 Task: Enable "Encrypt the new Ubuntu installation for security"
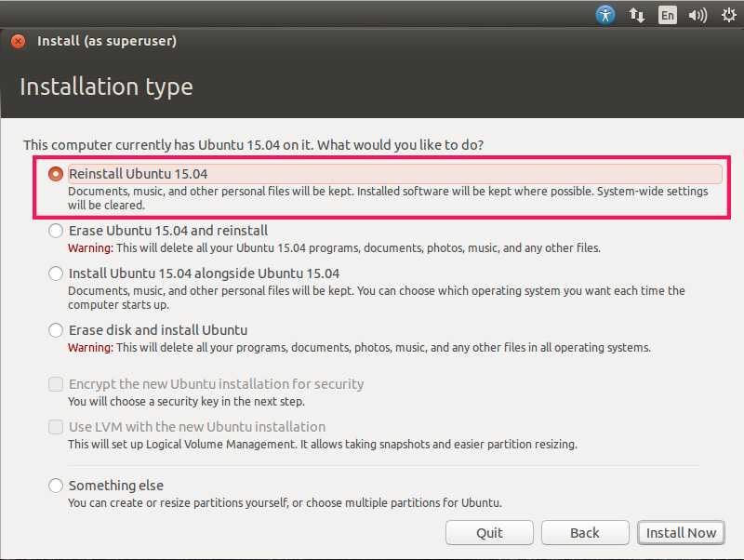pyautogui.click(x=55, y=384)
